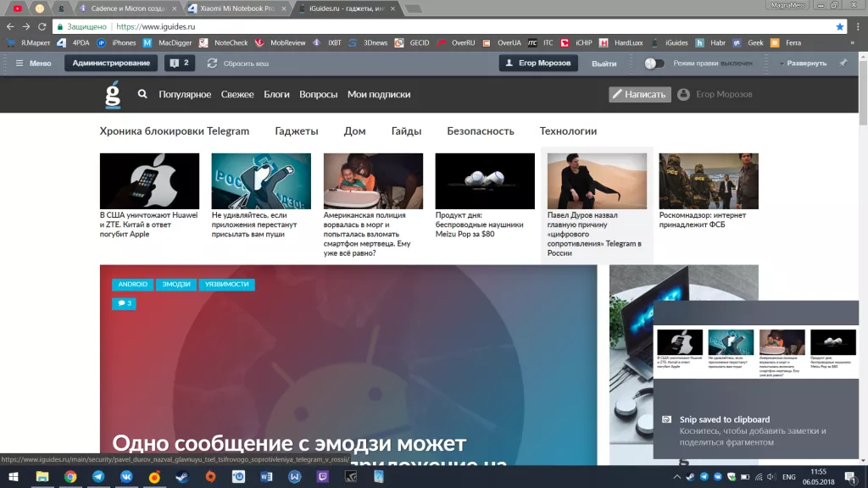Toggle Режим правки switch
The image size is (868, 488).
point(654,62)
